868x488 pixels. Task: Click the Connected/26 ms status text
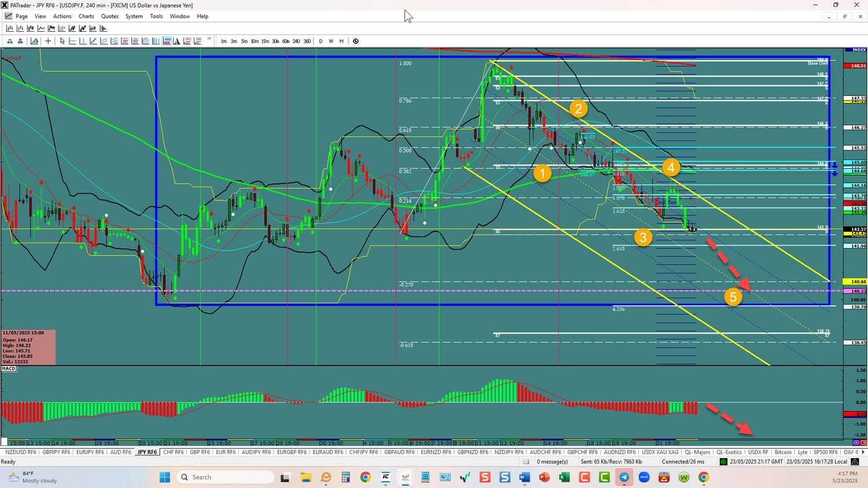point(683,461)
